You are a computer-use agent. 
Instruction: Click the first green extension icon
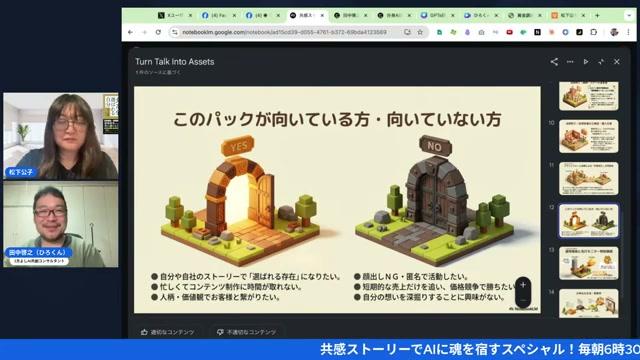point(440,32)
